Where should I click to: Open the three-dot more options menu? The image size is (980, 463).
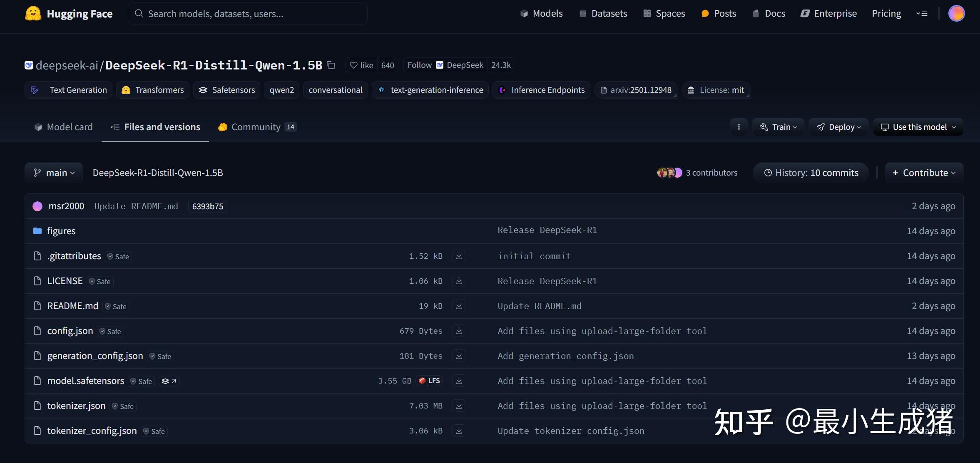(739, 127)
